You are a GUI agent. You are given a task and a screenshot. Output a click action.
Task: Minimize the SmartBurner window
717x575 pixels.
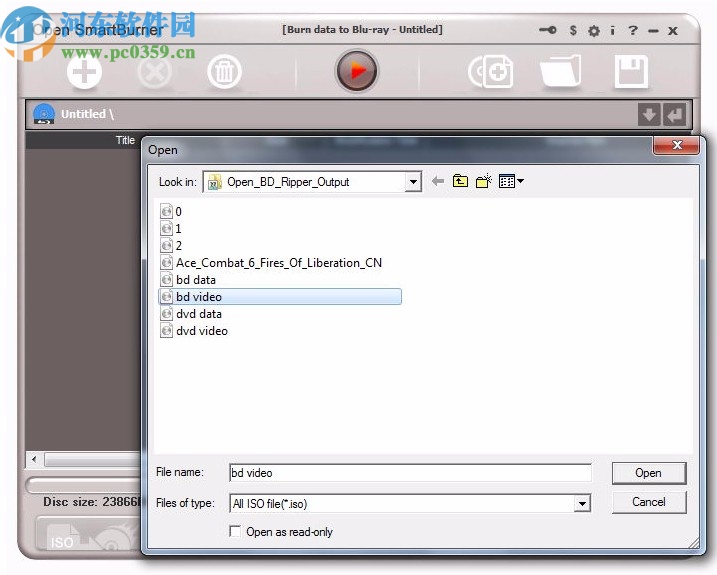pos(653,31)
